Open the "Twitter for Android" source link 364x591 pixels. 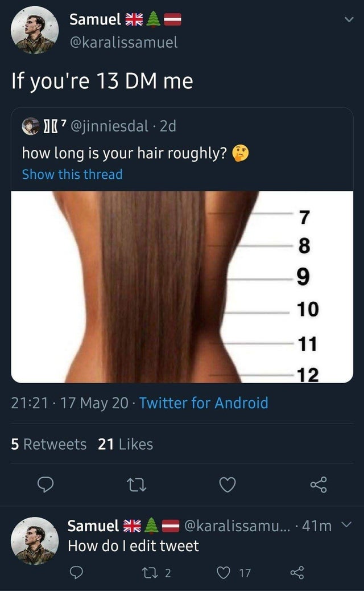click(x=204, y=403)
